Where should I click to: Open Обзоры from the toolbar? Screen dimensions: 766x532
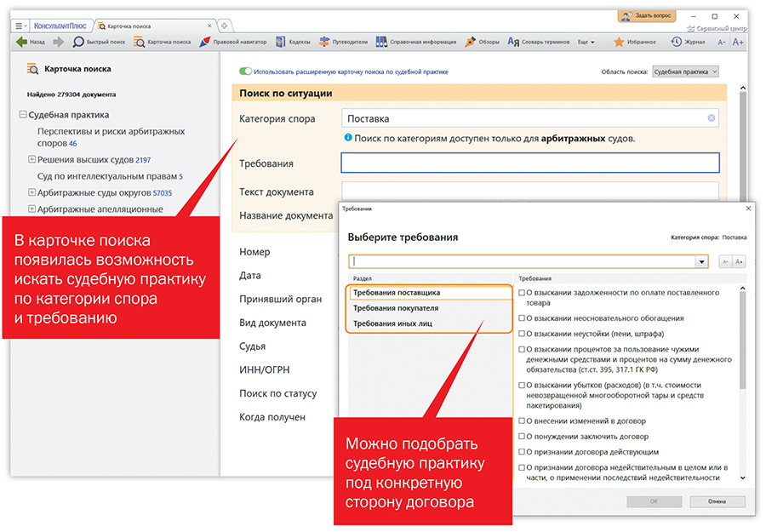coord(483,42)
